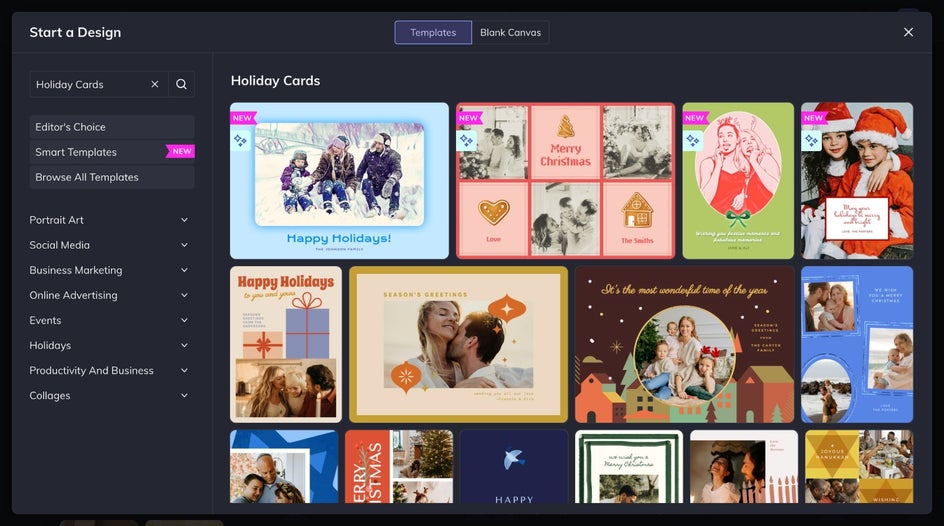Click smart template icon on green portrait card
The width and height of the screenshot is (944, 526).
pyautogui.click(x=692, y=140)
